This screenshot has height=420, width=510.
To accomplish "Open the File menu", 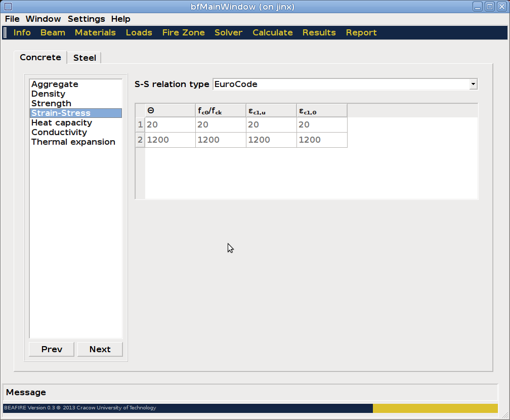I will (x=12, y=19).
